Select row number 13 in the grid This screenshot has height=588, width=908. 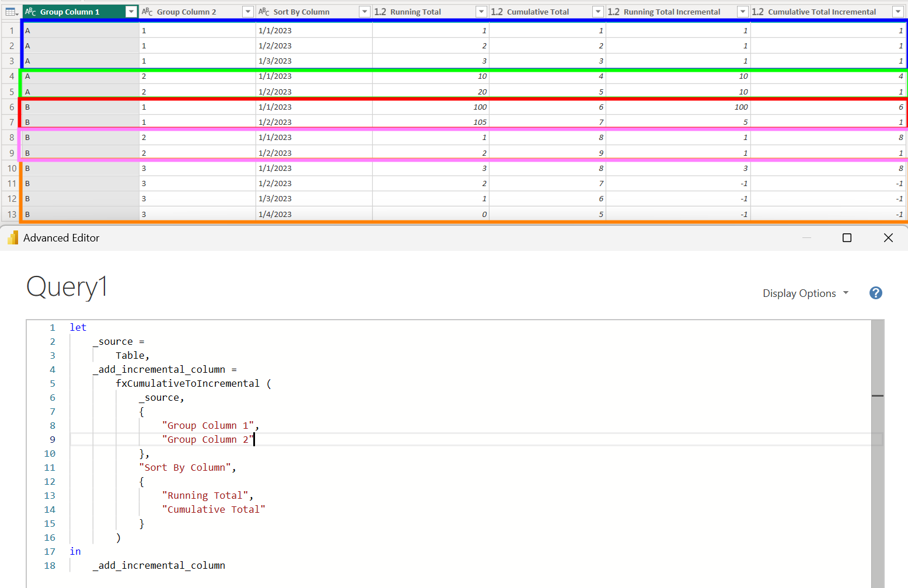pos(12,214)
